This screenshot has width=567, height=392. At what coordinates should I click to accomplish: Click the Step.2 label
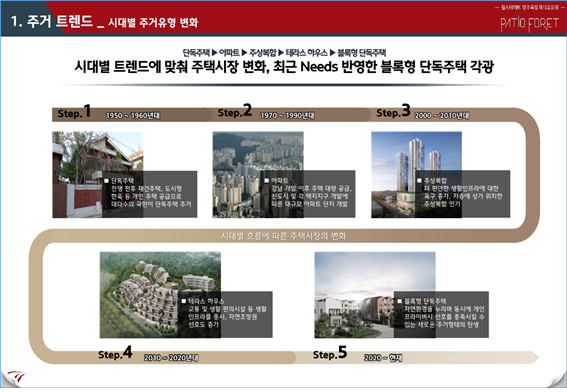(x=235, y=111)
